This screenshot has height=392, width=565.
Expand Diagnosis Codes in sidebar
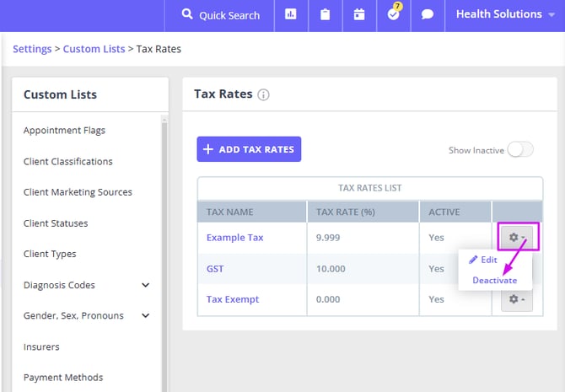145,285
